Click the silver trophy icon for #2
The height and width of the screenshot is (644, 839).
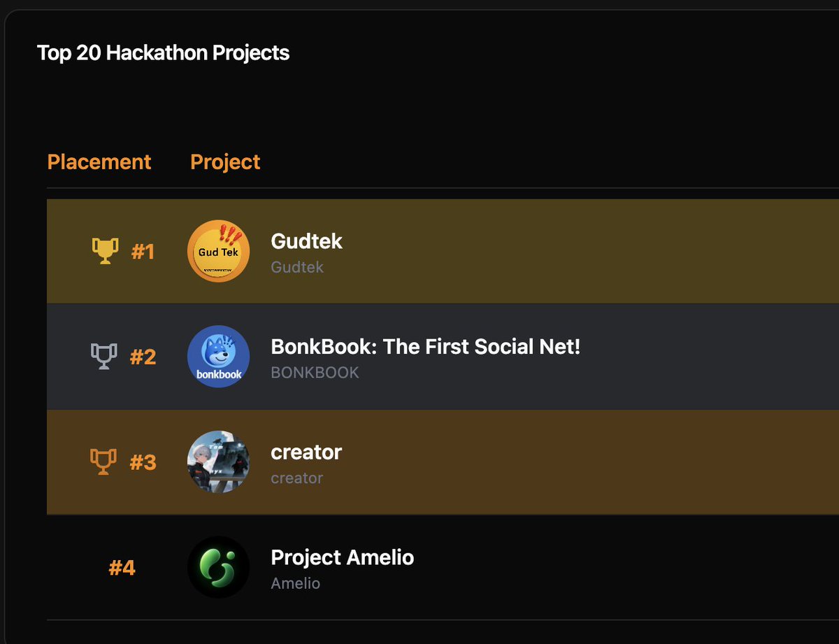pos(103,357)
